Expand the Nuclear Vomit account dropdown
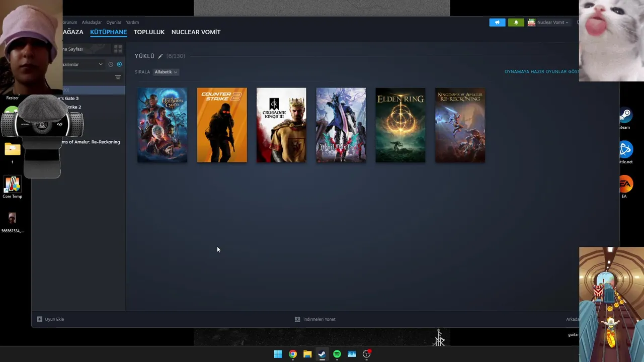 point(553,22)
